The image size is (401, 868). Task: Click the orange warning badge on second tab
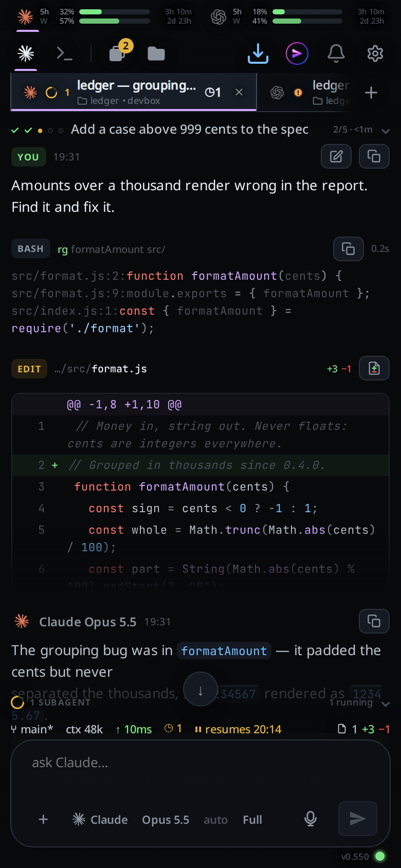298,93
